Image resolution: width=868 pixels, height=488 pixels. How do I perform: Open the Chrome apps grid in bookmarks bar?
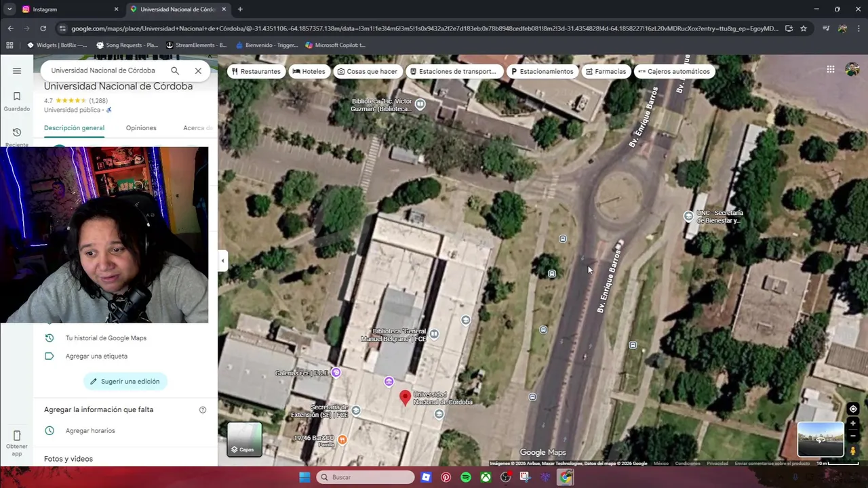tap(9, 45)
